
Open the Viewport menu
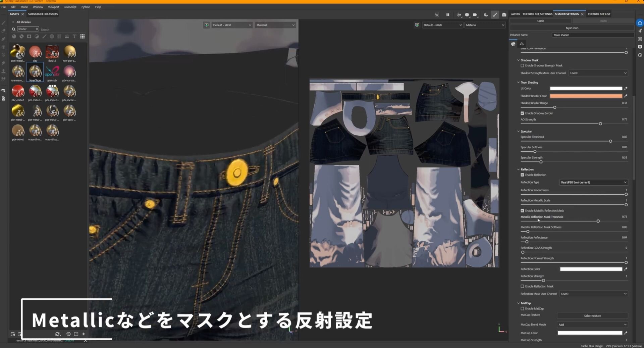click(x=53, y=7)
